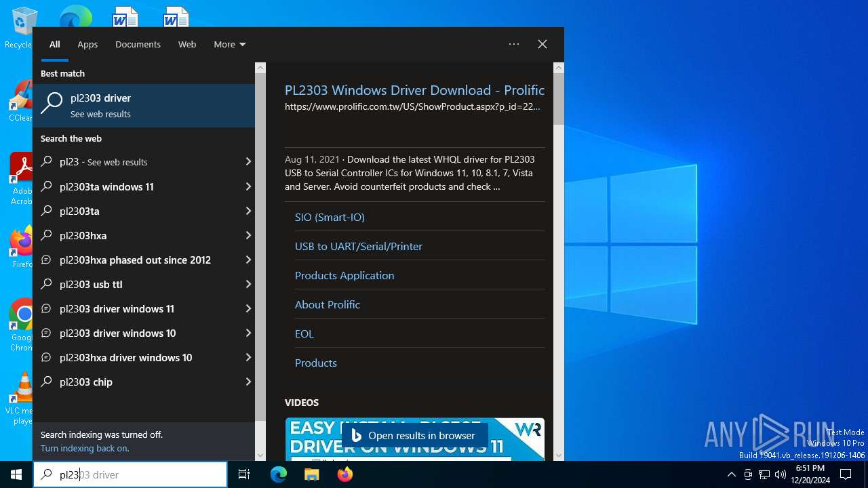The height and width of the screenshot is (488, 868).
Task: Click the pl2303 search input field
Action: [x=130, y=474]
